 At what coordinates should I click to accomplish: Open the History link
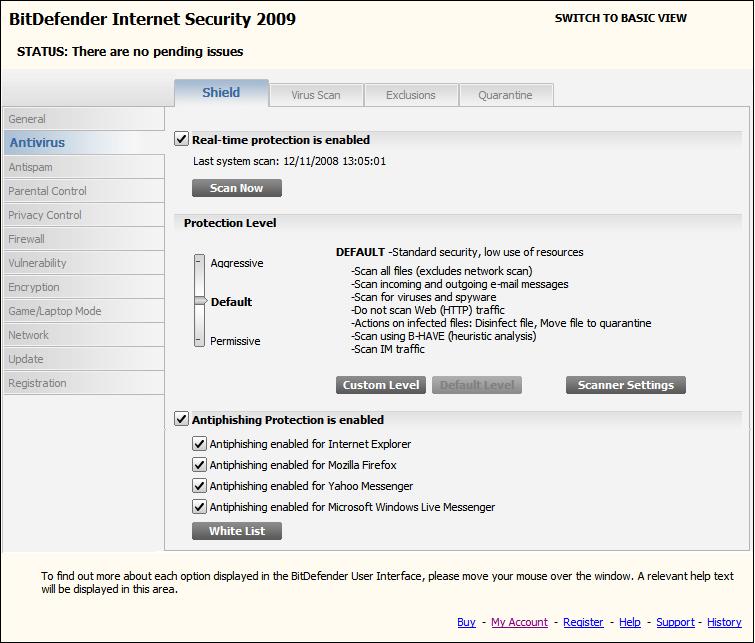click(x=724, y=622)
